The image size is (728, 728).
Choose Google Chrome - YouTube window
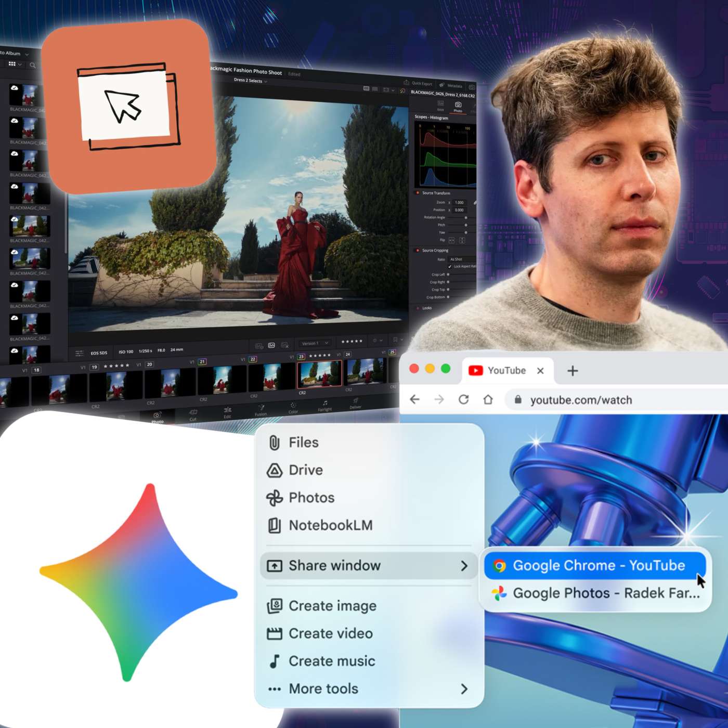coord(598,565)
